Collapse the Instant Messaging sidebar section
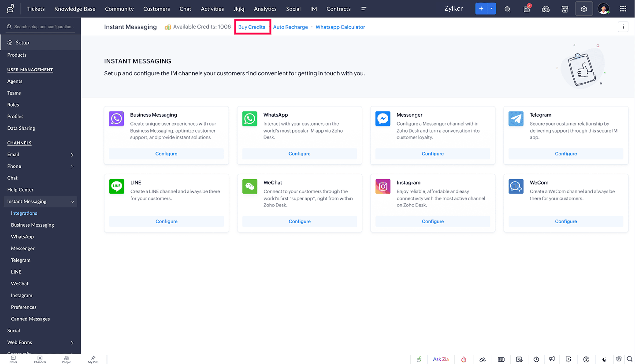The width and height of the screenshot is (635, 364). pyautogui.click(x=72, y=202)
